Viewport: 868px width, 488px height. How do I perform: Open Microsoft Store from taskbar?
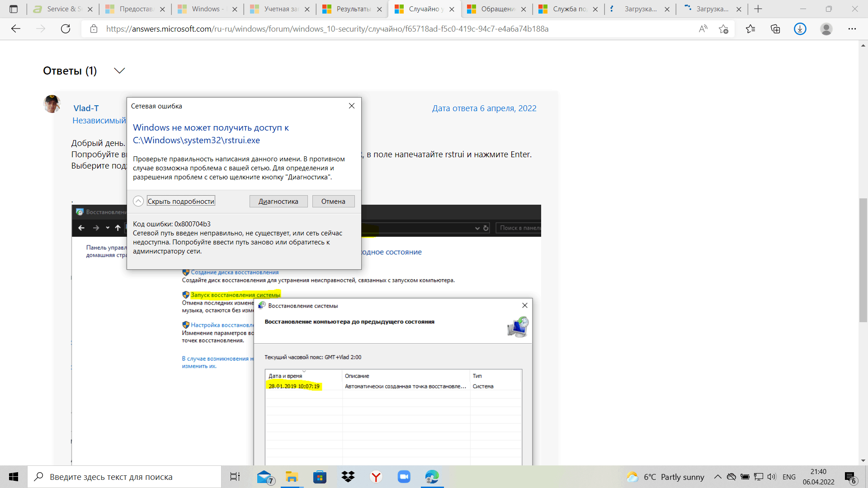pos(320,477)
